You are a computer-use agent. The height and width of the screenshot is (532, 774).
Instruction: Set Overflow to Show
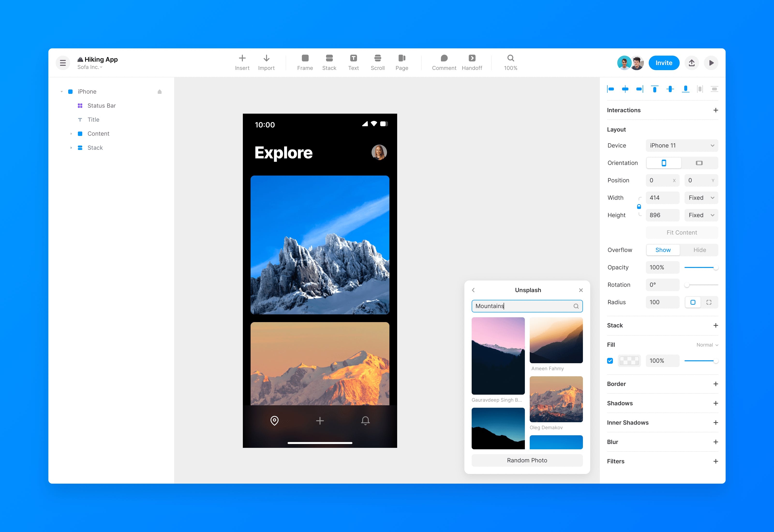click(x=663, y=250)
